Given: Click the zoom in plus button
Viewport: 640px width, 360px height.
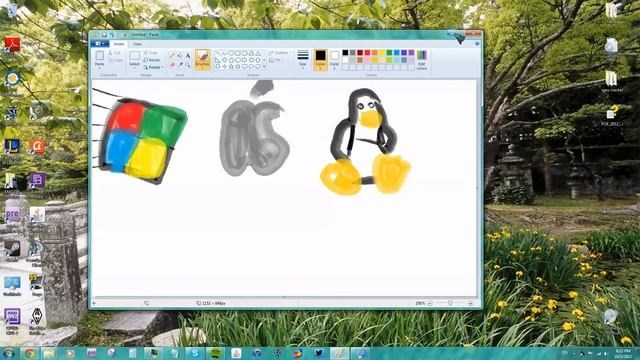Looking at the screenshot, I should point(470,303).
